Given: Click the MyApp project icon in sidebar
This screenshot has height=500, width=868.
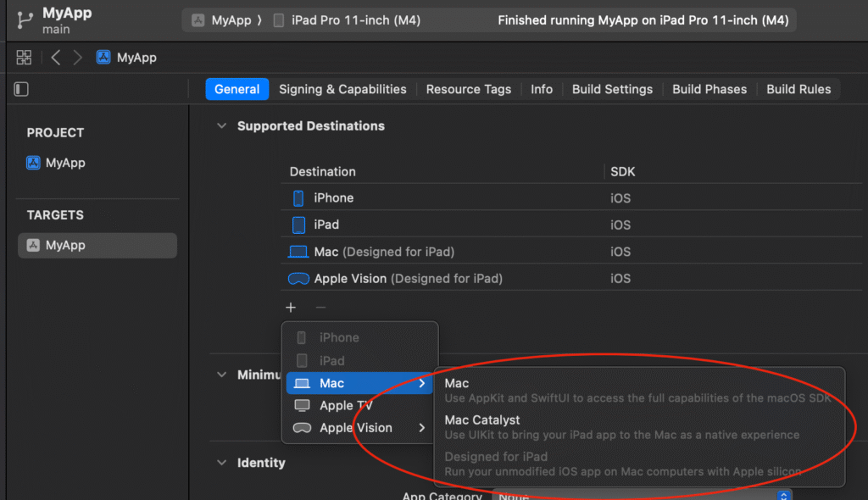Looking at the screenshot, I should coord(33,163).
